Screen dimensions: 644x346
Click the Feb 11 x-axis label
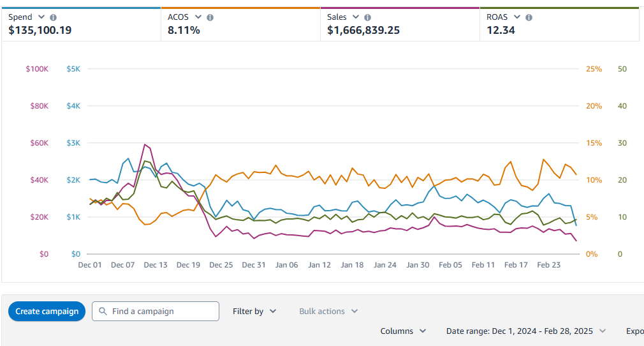(483, 265)
